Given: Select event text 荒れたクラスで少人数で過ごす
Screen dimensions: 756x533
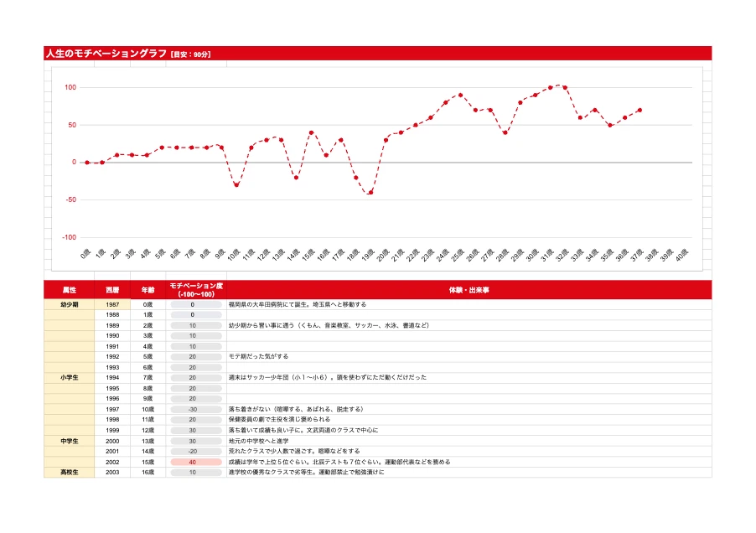Looking at the screenshot, I should click(x=271, y=451).
